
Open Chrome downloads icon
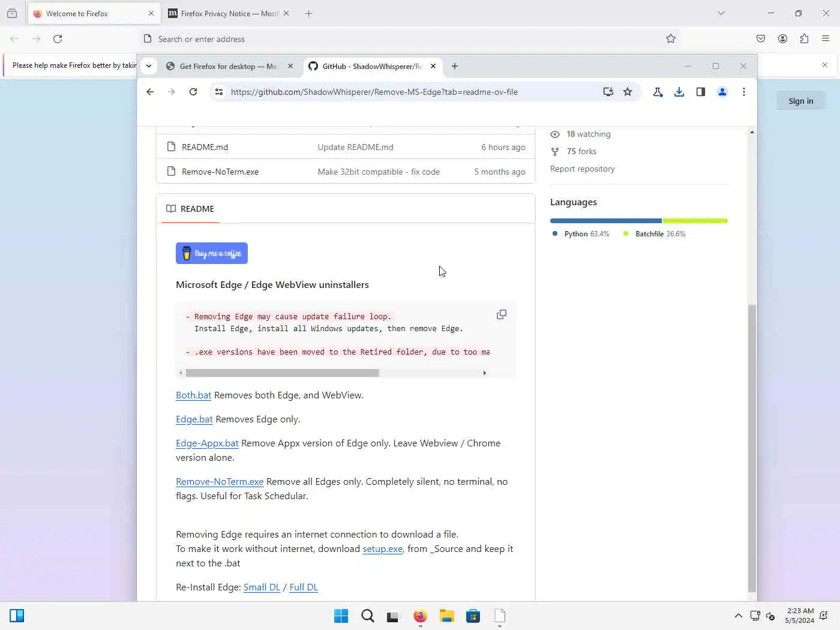point(679,92)
